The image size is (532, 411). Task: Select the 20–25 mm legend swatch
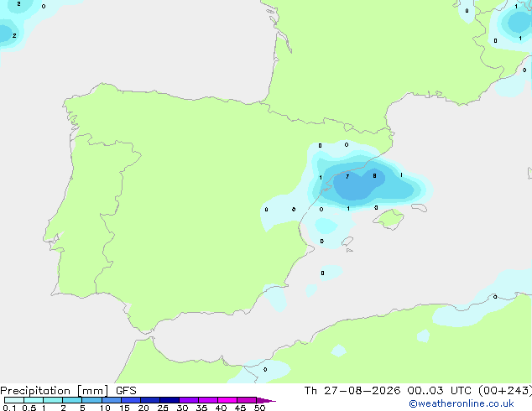[149, 400]
